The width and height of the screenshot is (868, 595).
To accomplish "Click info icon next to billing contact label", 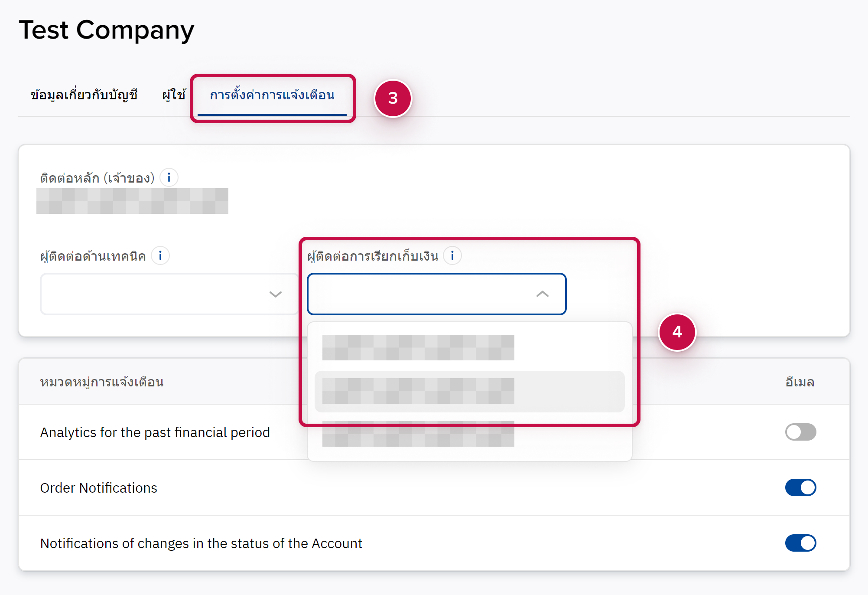I will (x=452, y=256).
